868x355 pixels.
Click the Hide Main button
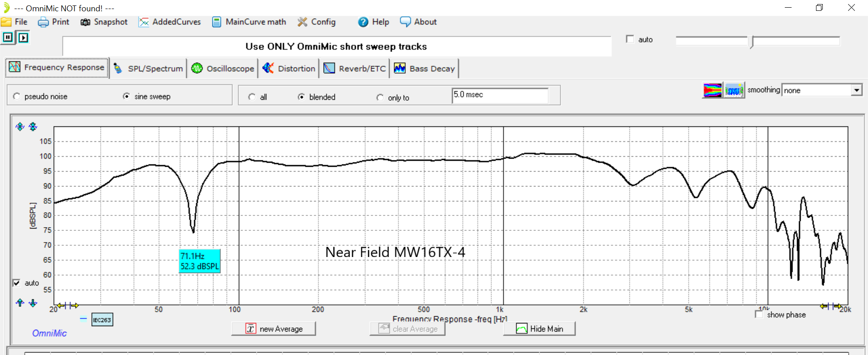tap(539, 328)
